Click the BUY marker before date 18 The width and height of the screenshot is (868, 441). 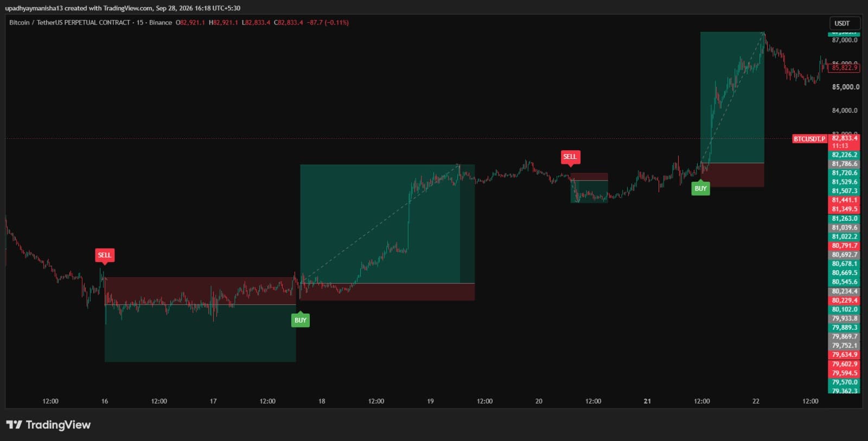[x=301, y=320]
